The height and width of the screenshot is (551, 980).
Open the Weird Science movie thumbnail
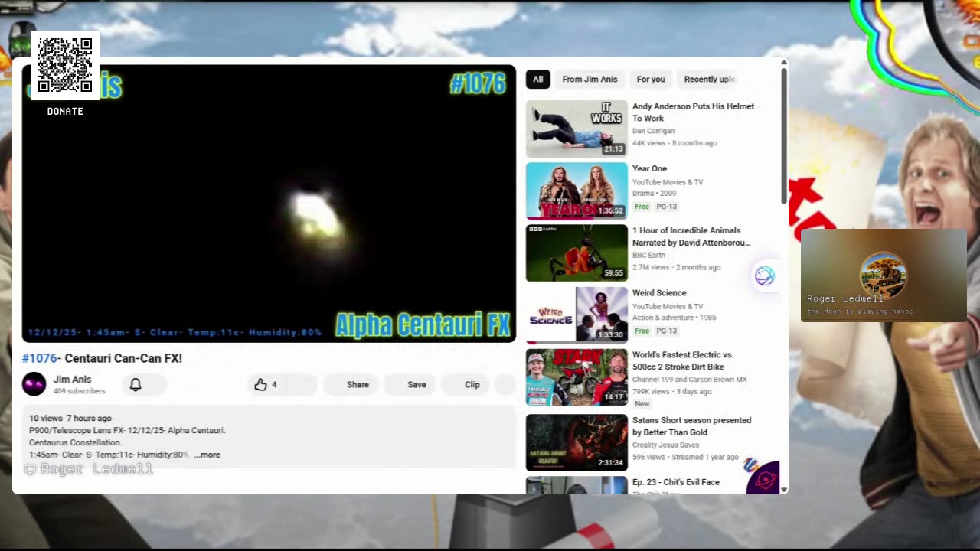[x=577, y=315]
